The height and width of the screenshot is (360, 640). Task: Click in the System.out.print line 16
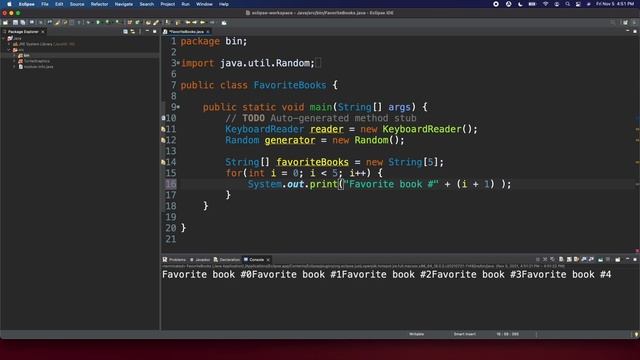pyautogui.click(x=379, y=184)
